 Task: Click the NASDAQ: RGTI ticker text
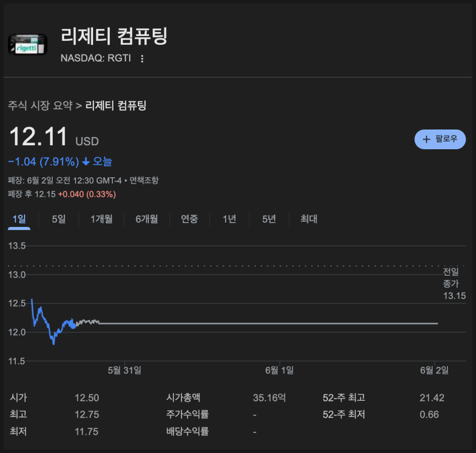[96, 58]
